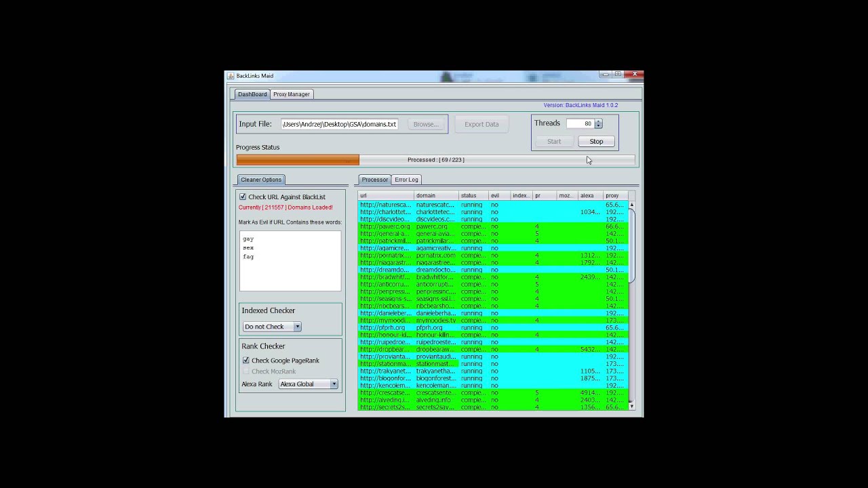
Task: Click the Threads number field
Action: (x=580, y=123)
